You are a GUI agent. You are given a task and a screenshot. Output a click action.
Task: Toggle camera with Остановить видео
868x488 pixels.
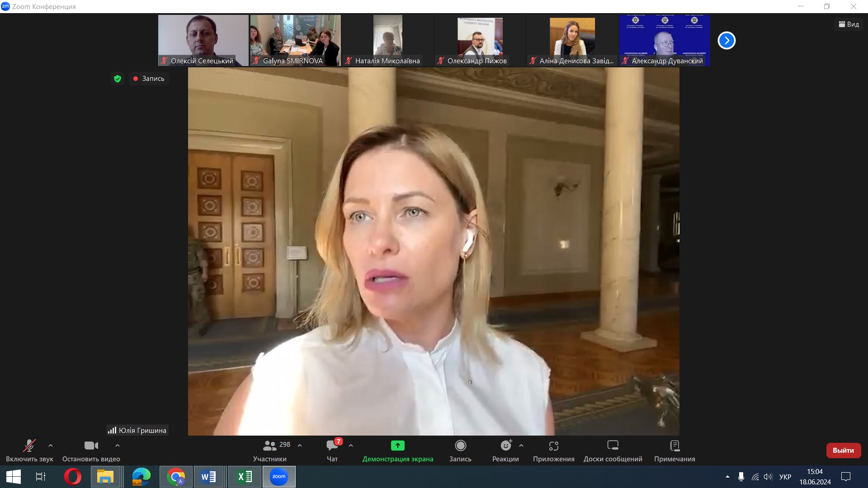tap(91, 446)
